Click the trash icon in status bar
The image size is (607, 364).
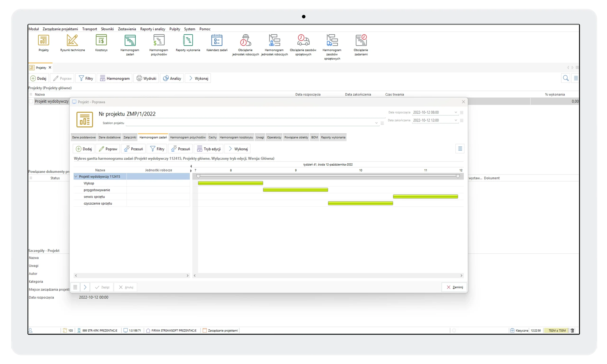tap(572, 330)
